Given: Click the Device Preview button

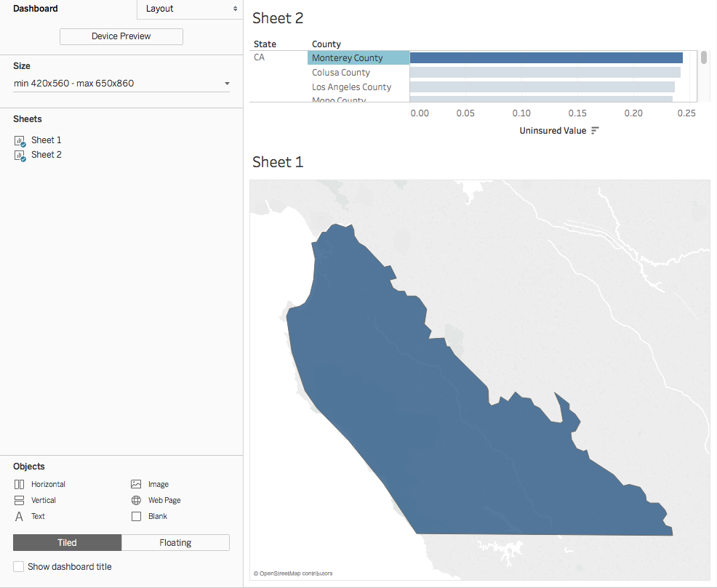Looking at the screenshot, I should tap(121, 36).
